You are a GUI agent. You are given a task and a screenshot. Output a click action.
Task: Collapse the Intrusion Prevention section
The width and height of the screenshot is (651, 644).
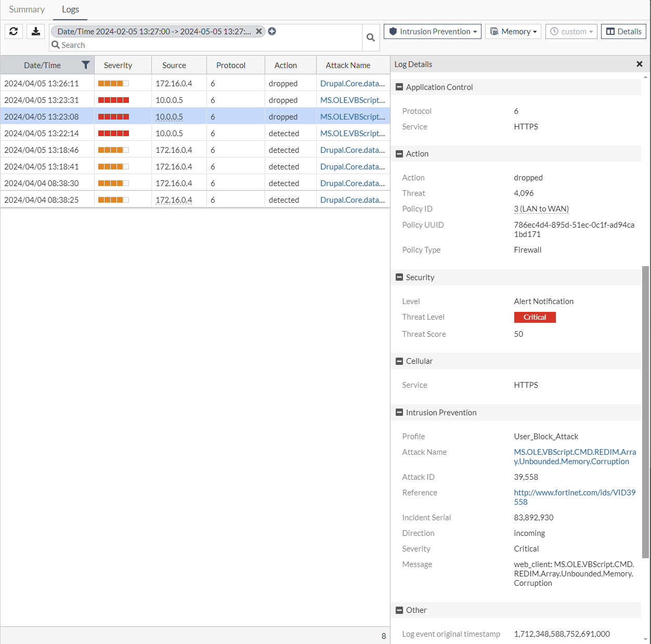tap(399, 413)
